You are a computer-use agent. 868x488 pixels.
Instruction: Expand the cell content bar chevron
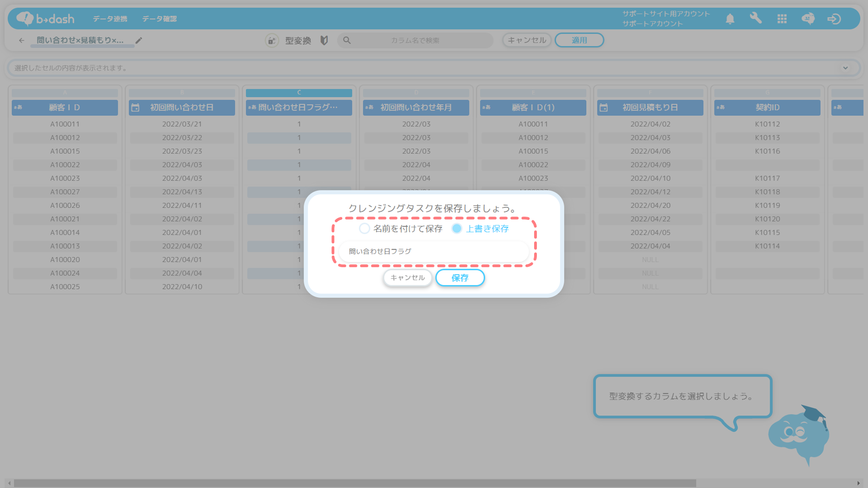point(845,68)
